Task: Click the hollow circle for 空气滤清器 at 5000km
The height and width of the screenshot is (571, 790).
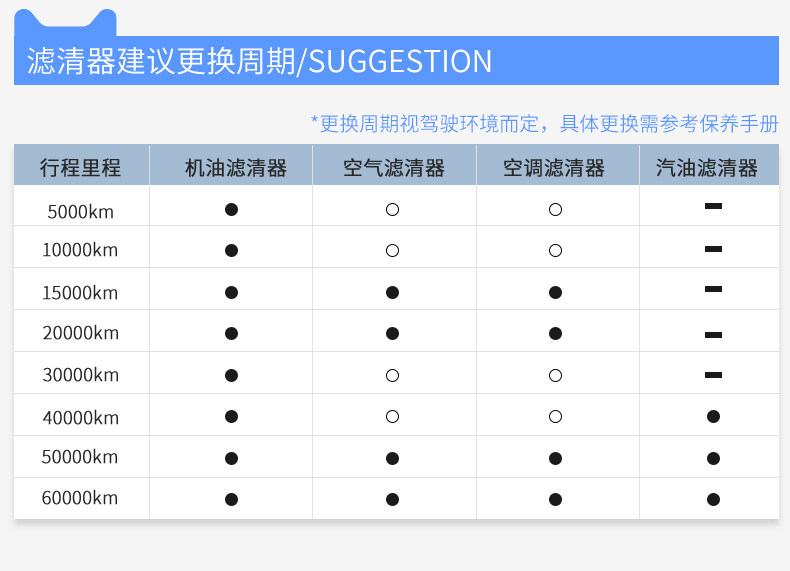Action: coord(392,209)
